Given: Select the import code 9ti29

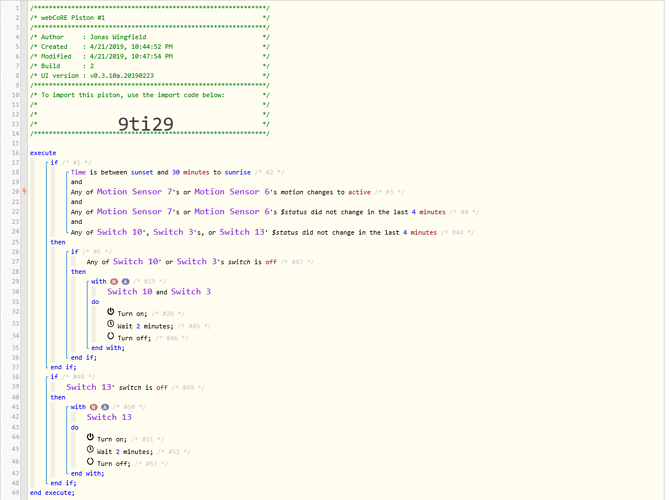Looking at the screenshot, I should click(x=145, y=124).
